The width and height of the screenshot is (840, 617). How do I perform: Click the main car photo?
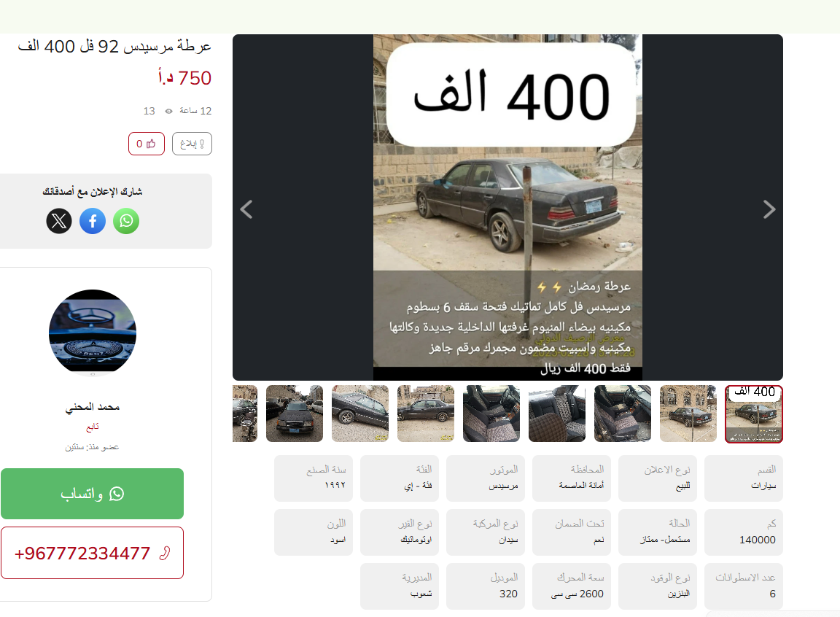pyautogui.click(x=507, y=207)
